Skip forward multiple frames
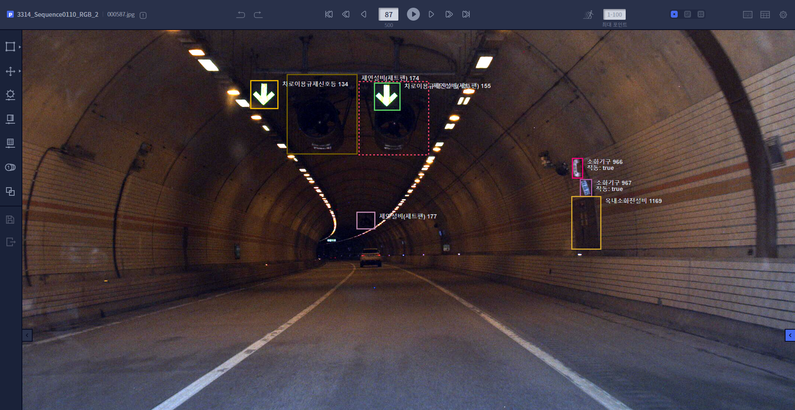The height and width of the screenshot is (410, 795). pyautogui.click(x=449, y=14)
